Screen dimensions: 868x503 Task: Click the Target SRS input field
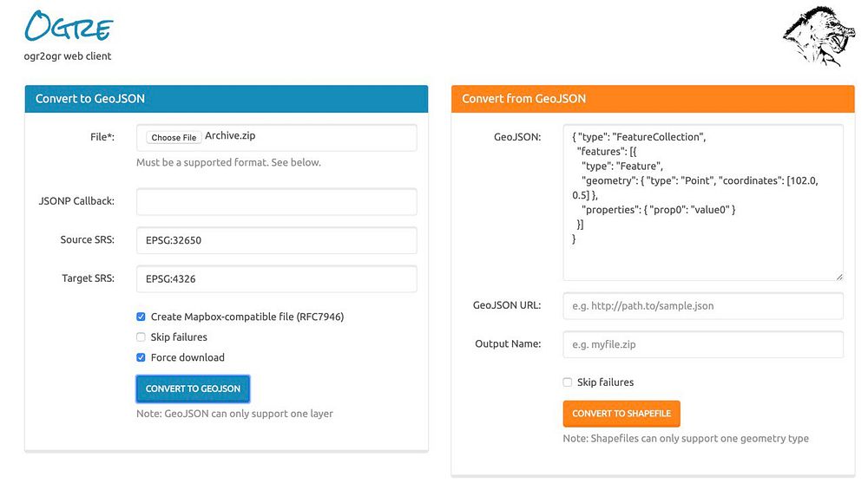click(x=276, y=278)
